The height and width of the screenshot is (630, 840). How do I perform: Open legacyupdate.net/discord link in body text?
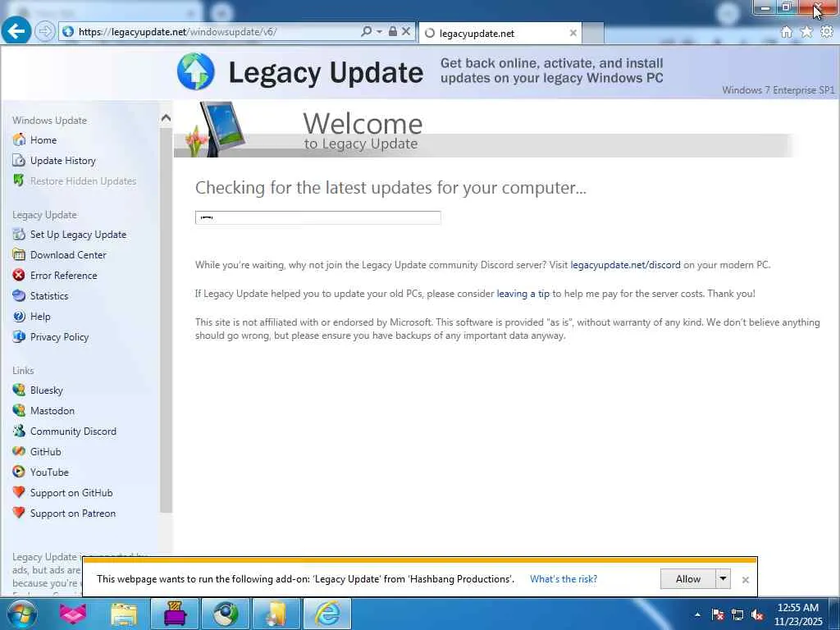pos(625,265)
